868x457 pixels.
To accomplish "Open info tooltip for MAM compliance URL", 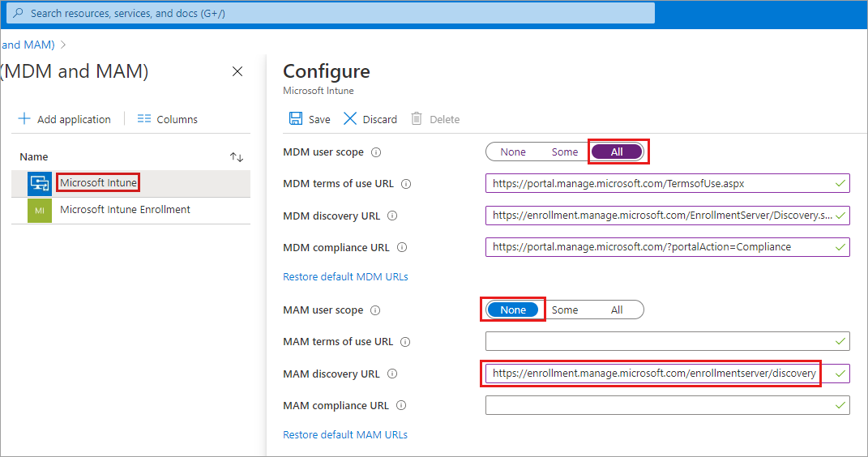I will pos(401,405).
